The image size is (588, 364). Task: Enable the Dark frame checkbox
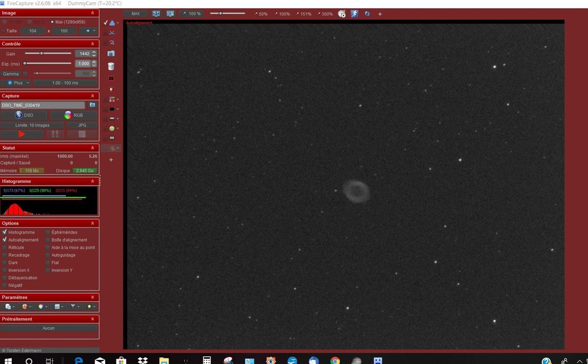pos(5,262)
